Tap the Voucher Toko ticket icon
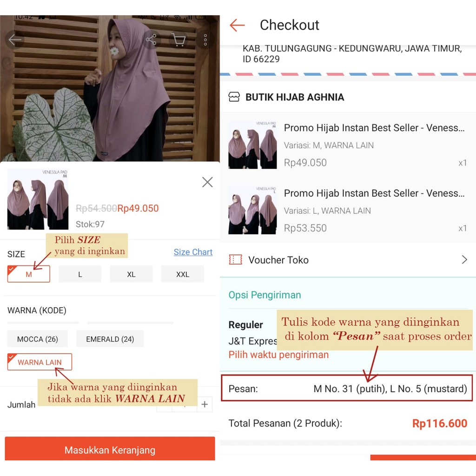This screenshot has width=476, height=476. [235, 260]
